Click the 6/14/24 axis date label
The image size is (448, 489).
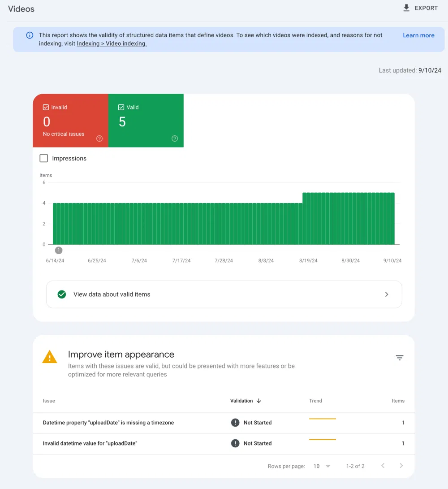pos(55,260)
